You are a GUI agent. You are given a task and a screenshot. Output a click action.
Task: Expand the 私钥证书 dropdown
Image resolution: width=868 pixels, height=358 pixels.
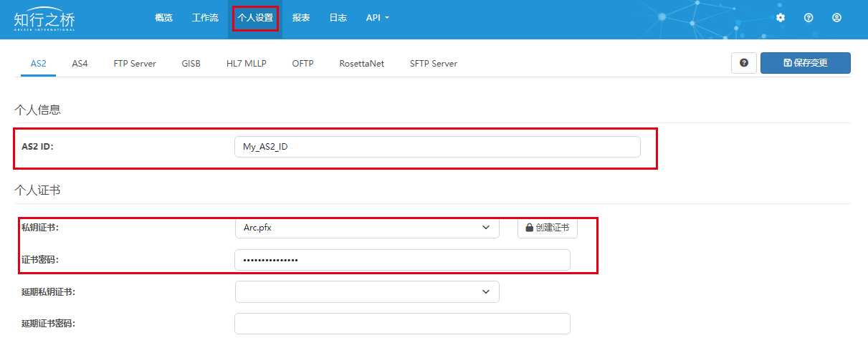pyautogui.click(x=366, y=228)
